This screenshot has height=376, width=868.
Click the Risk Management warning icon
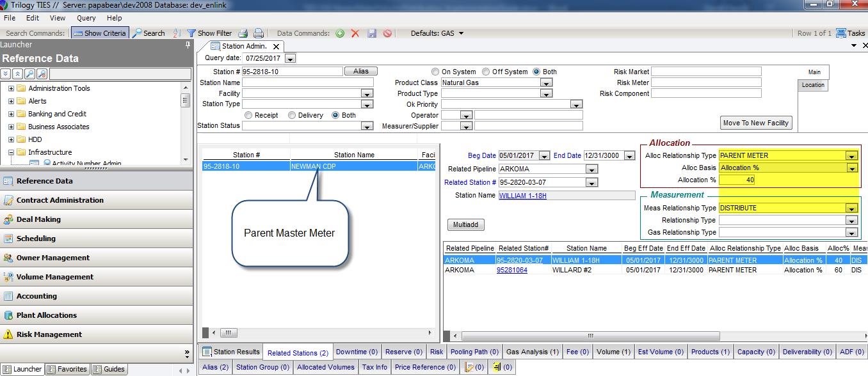pos(8,334)
